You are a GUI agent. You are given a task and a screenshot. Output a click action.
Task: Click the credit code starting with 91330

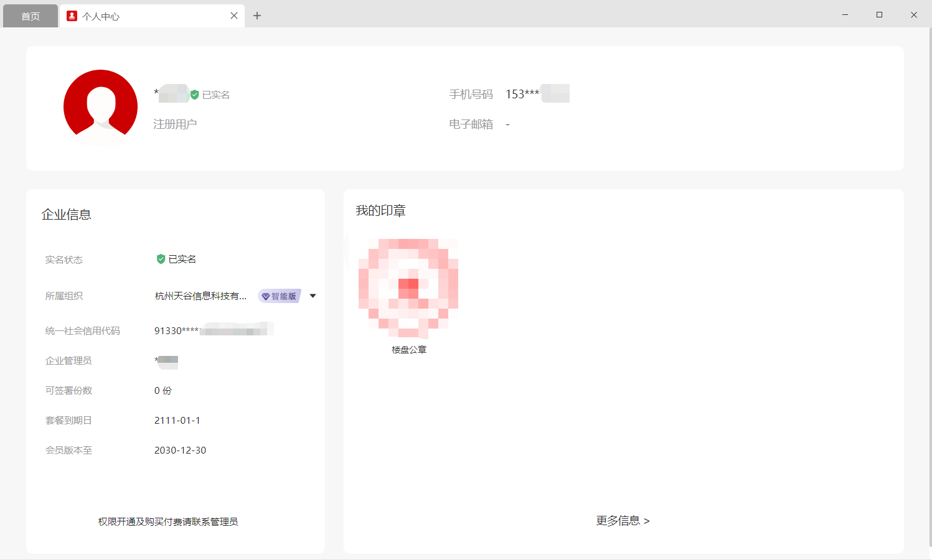coord(213,330)
